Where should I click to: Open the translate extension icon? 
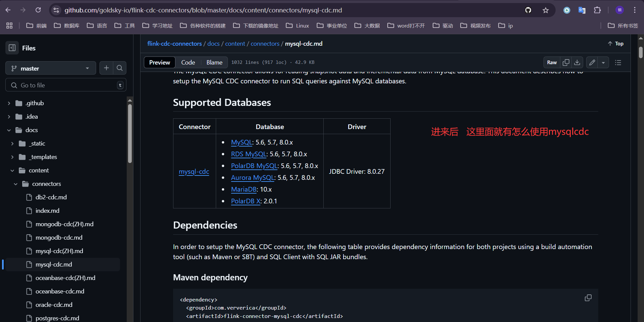(582, 10)
